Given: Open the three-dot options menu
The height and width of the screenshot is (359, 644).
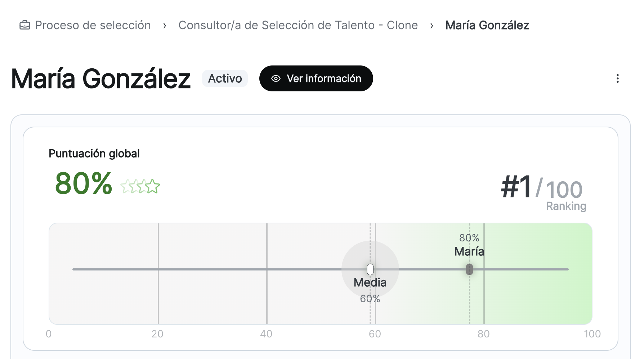Looking at the screenshot, I should tap(617, 78).
